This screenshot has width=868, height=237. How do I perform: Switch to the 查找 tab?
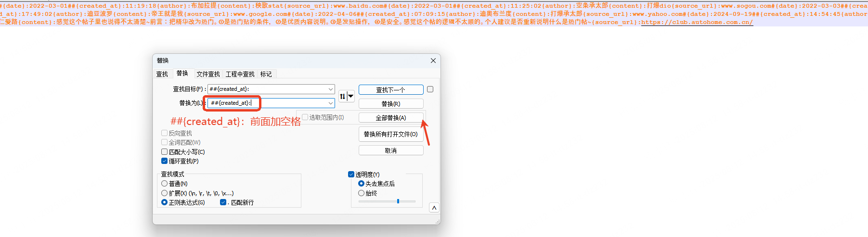(162, 74)
